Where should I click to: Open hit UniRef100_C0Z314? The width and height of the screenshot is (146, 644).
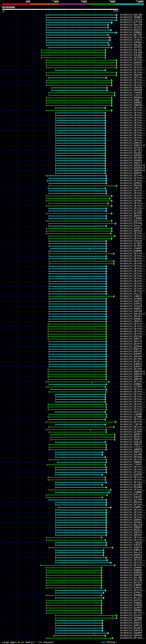131,20
